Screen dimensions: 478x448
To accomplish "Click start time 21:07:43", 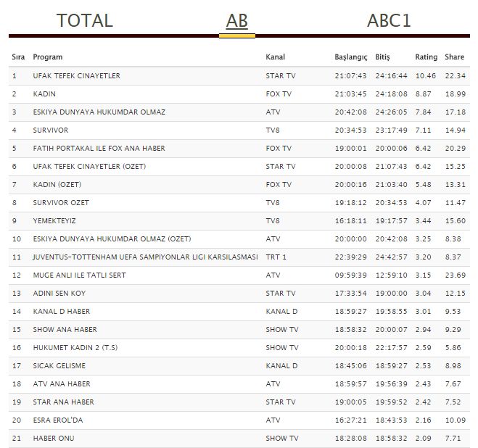I will pyautogui.click(x=351, y=76).
